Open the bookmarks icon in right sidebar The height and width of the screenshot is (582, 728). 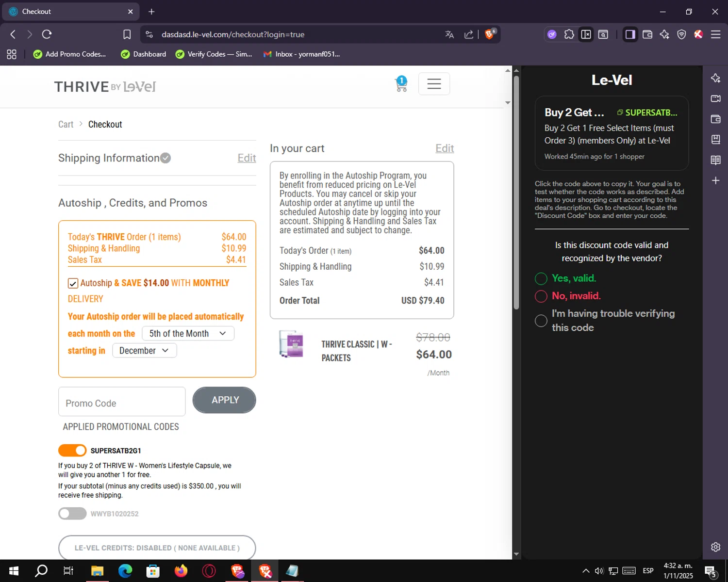(715, 140)
